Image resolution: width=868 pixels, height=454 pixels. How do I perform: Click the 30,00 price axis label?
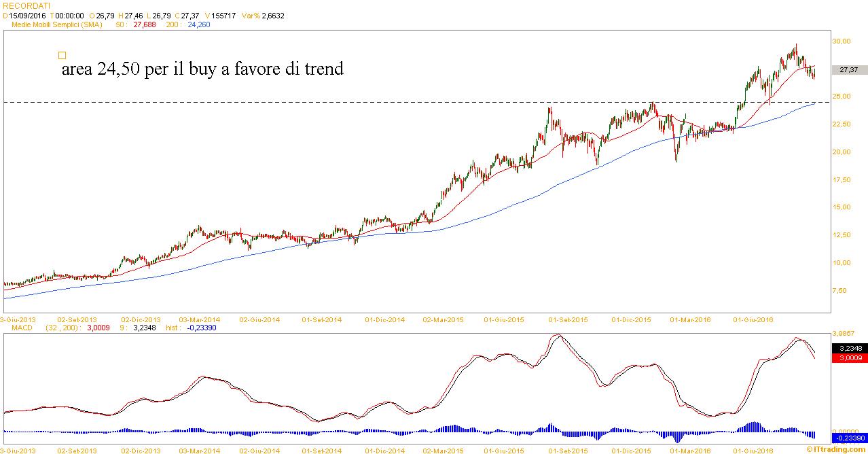842,41
